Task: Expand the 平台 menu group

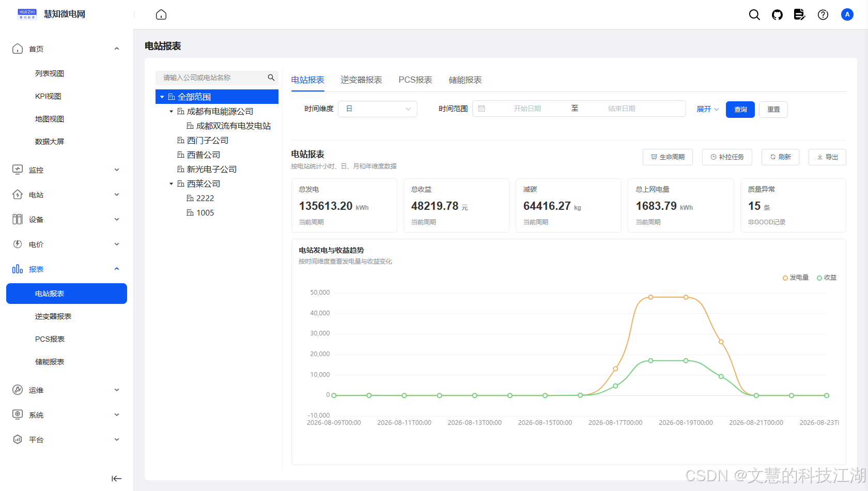Action: coord(117,439)
